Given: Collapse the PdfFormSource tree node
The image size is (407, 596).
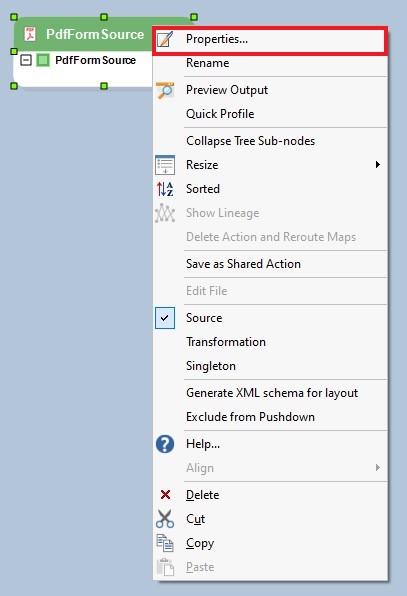Looking at the screenshot, I should (26, 60).
